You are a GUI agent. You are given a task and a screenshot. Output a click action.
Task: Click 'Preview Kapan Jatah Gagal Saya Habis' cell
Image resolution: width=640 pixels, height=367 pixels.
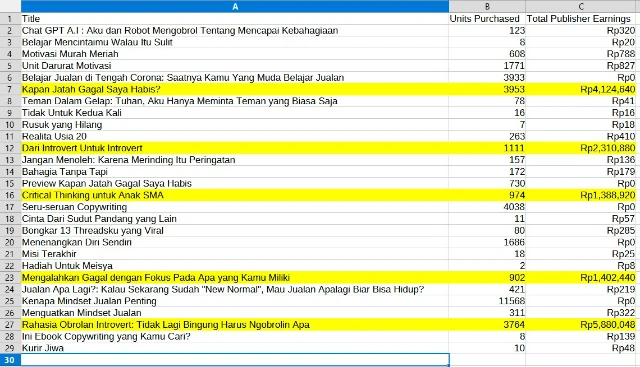[235, 184]
